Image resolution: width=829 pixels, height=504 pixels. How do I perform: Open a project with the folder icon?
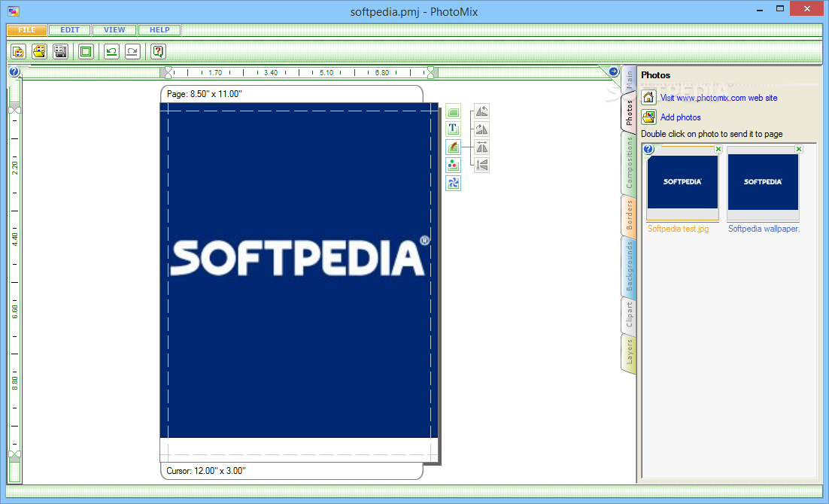pyautogui.click(x=39, y=51)
